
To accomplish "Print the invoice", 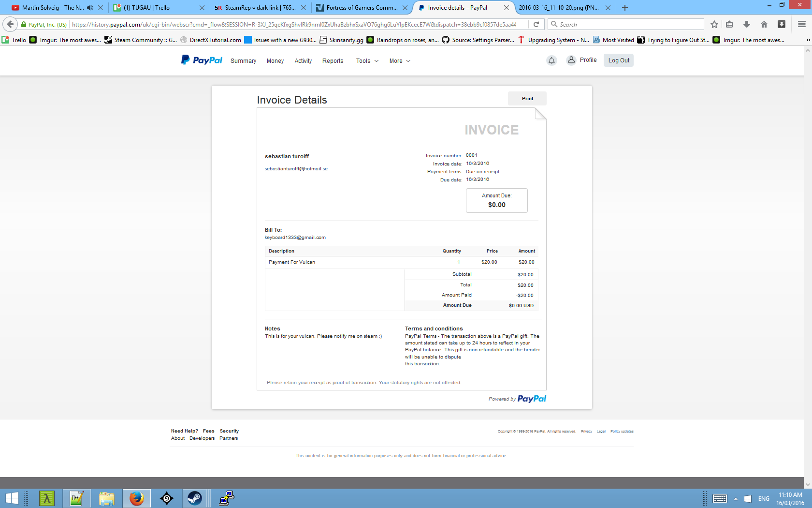I will (527, 99).
